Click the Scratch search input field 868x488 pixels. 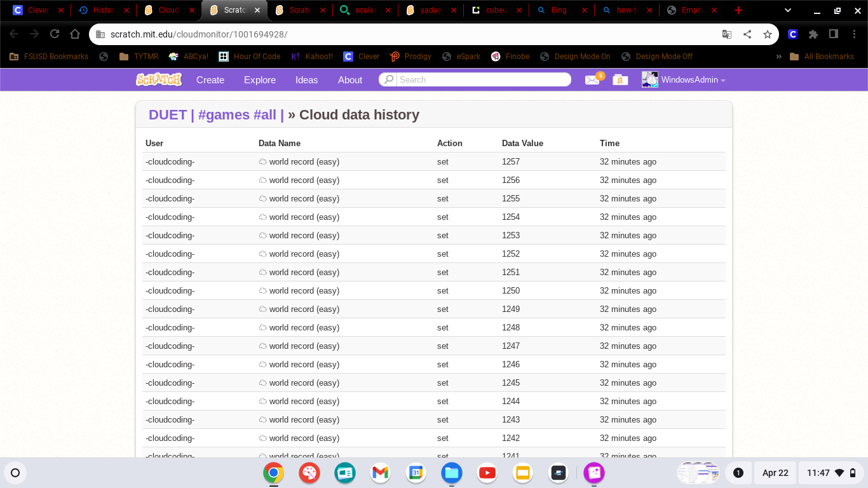tap(483, 79)
